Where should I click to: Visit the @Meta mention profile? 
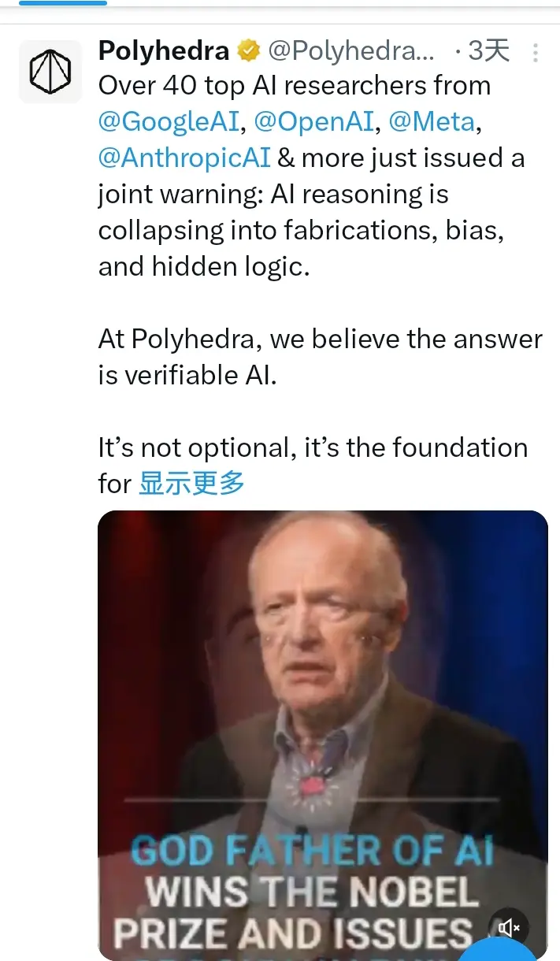point(432,121)
